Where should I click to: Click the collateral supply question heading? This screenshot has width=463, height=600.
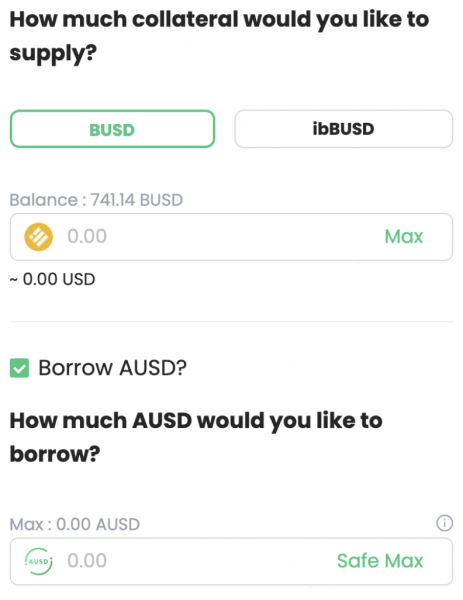219,36
